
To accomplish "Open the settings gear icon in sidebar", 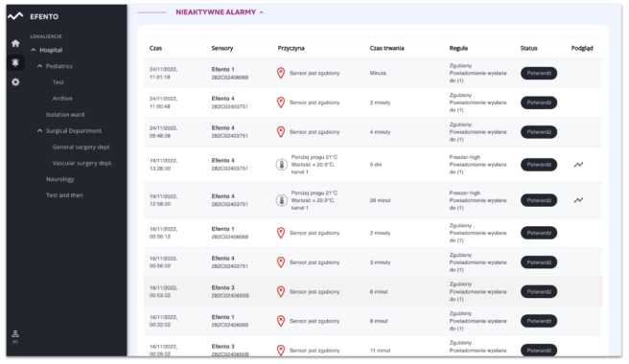I will point(15,82).
